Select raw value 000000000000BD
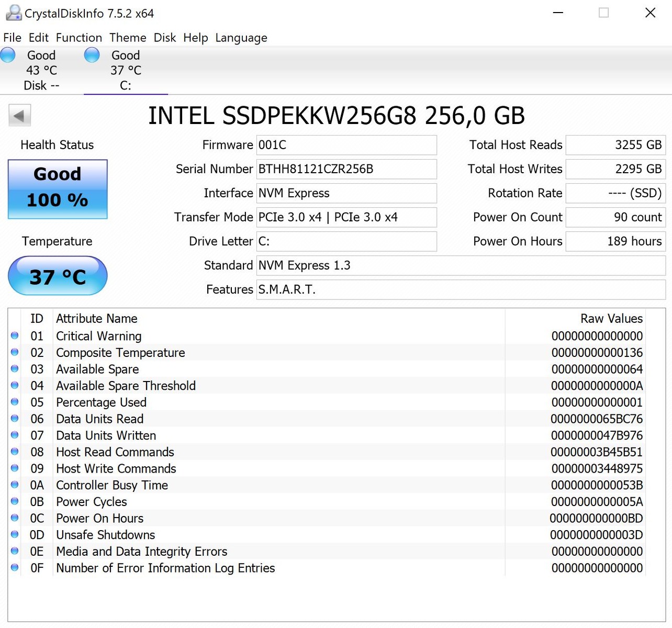This screenshot has width=672, height=628. click(596, 518)
